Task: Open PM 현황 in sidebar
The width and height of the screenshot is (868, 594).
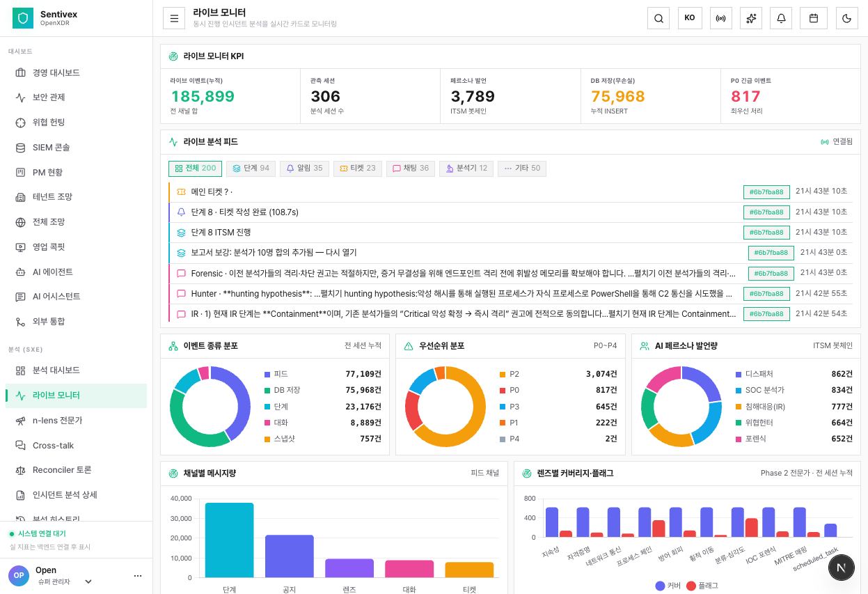Action: tap(76, 172)
